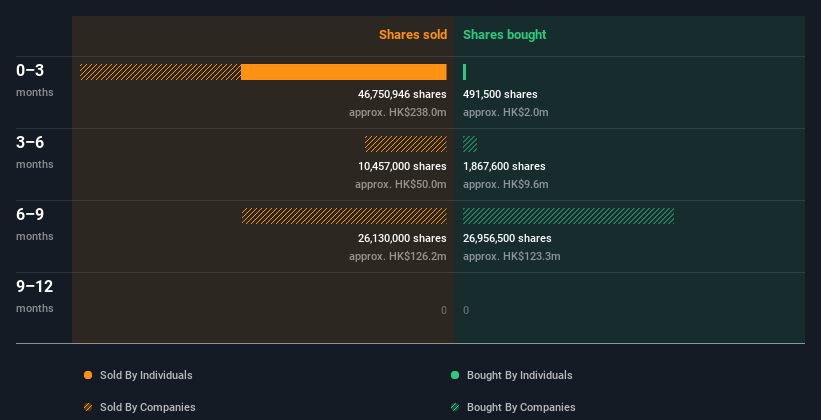Click the Shares bought column header
821x420 pixels.
(505, 35)
